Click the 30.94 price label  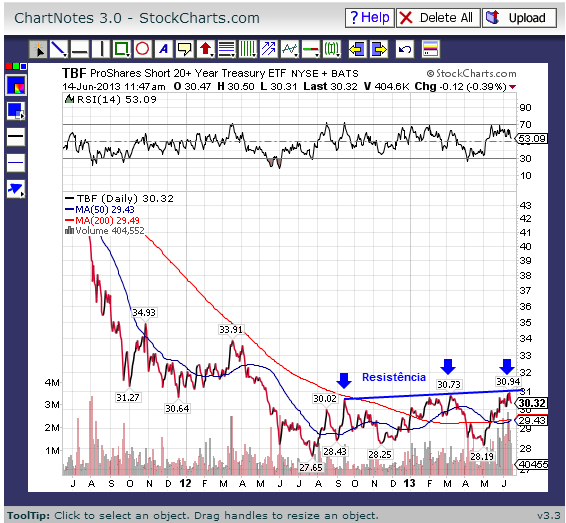(x=508, y=382)
